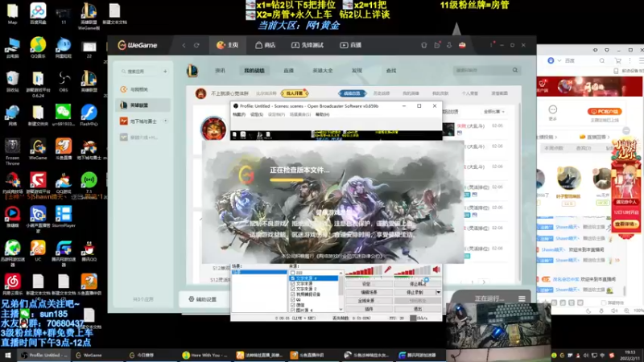Click 停止录制 button in OBS

[x=415, y=292]
